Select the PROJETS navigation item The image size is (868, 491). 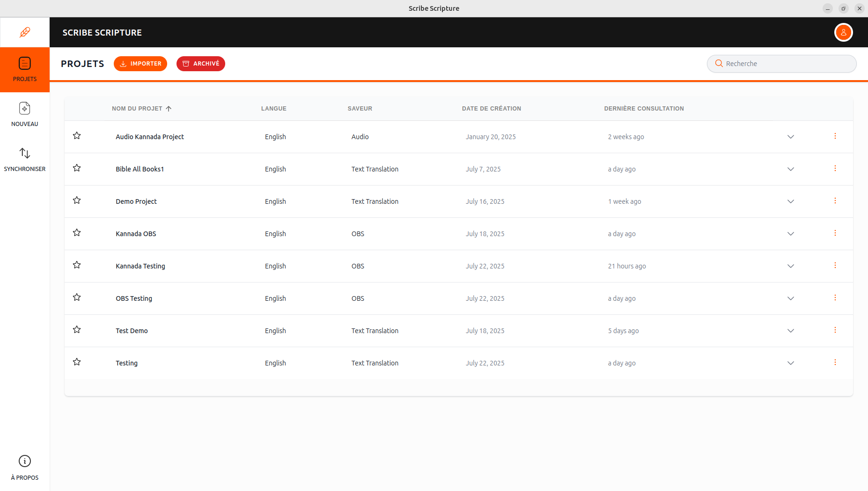[24, 69]
